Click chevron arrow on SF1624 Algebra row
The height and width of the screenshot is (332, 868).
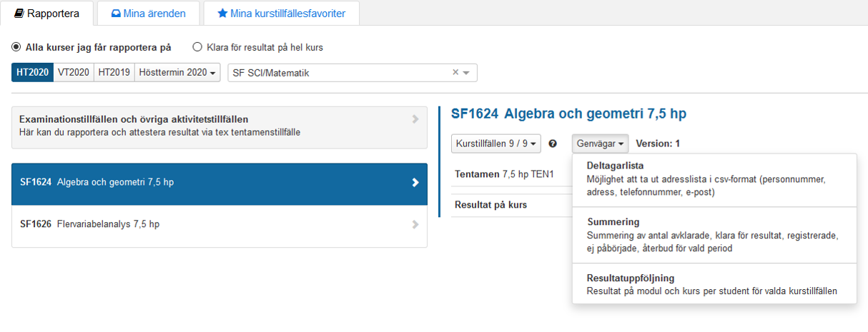coord(415,182)
